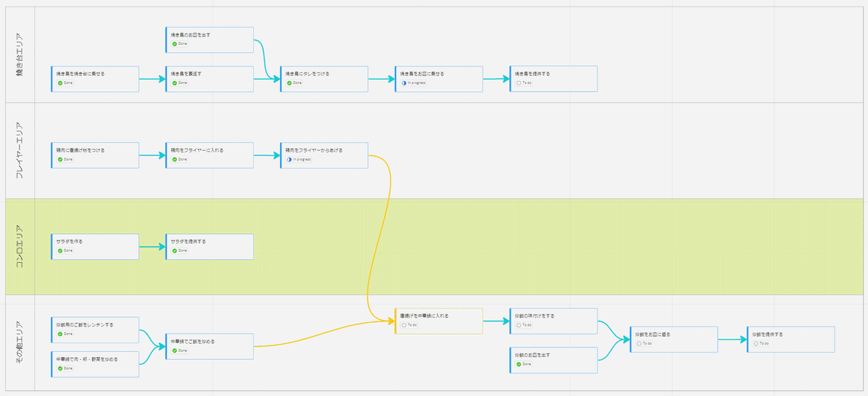Click the card title 鶏肉をフライヤーからあげる
The width and height of the screenshot is (868, 396).
click(314, 150)
